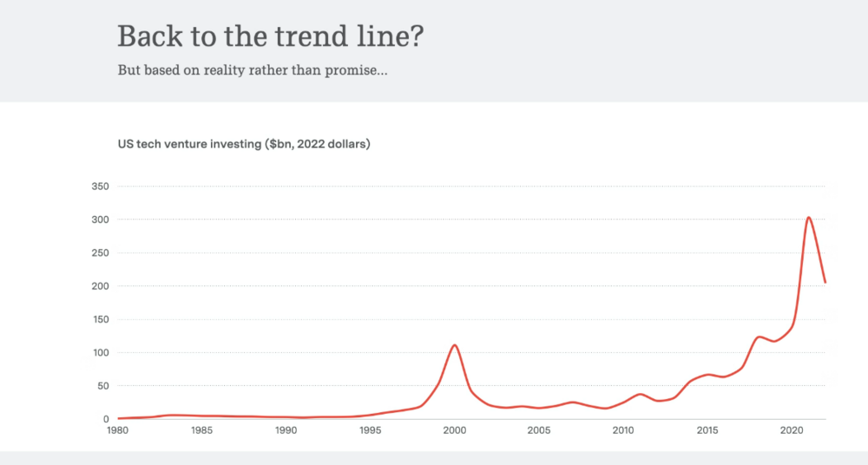The height and width of the screenshot is (465, 868).
Task: Click the 2000 x-axis label
Action: [454, 430]
